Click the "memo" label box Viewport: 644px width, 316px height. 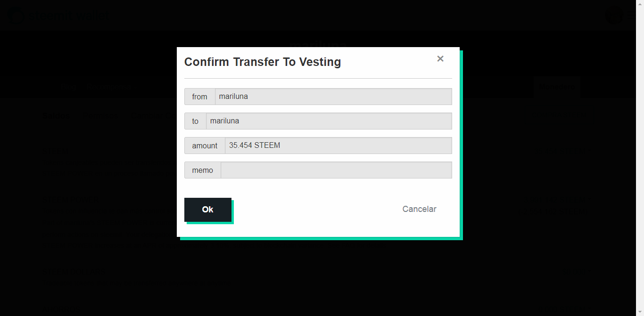coord(203,170)
